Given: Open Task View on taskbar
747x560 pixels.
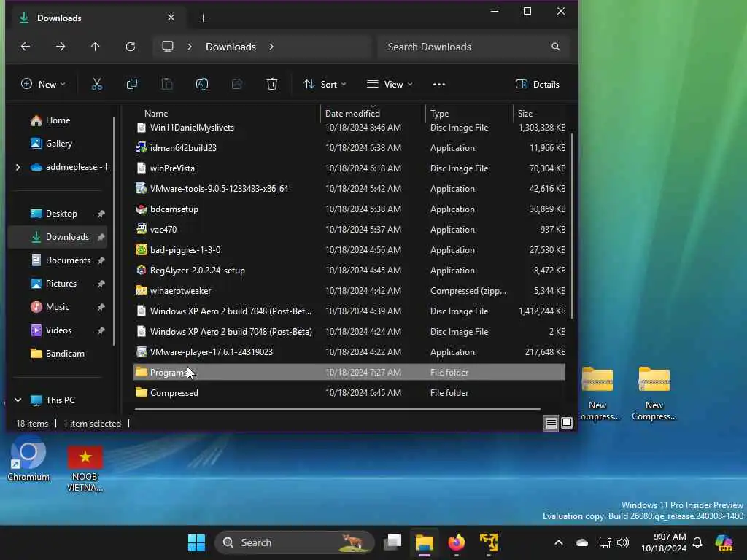Looking at the screenshot, I should [x=392, y=542].
